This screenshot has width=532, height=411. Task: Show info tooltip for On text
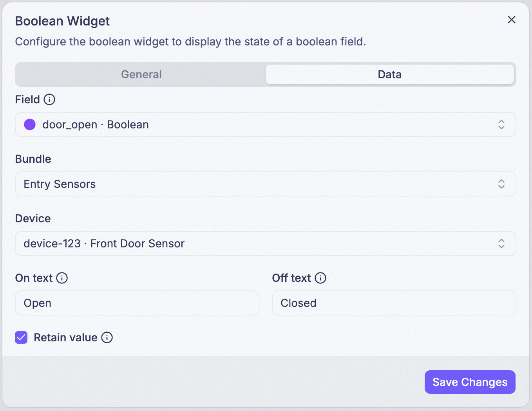coord(62,278)
